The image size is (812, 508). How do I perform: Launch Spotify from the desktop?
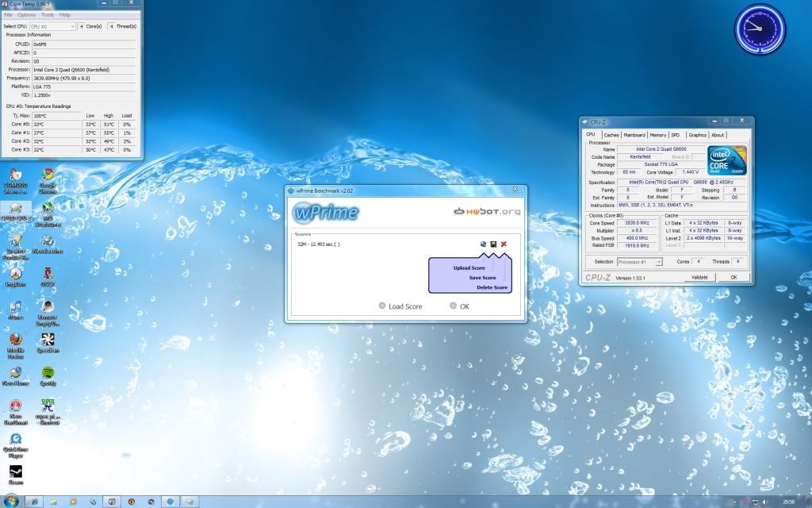[x=47, y=372]
